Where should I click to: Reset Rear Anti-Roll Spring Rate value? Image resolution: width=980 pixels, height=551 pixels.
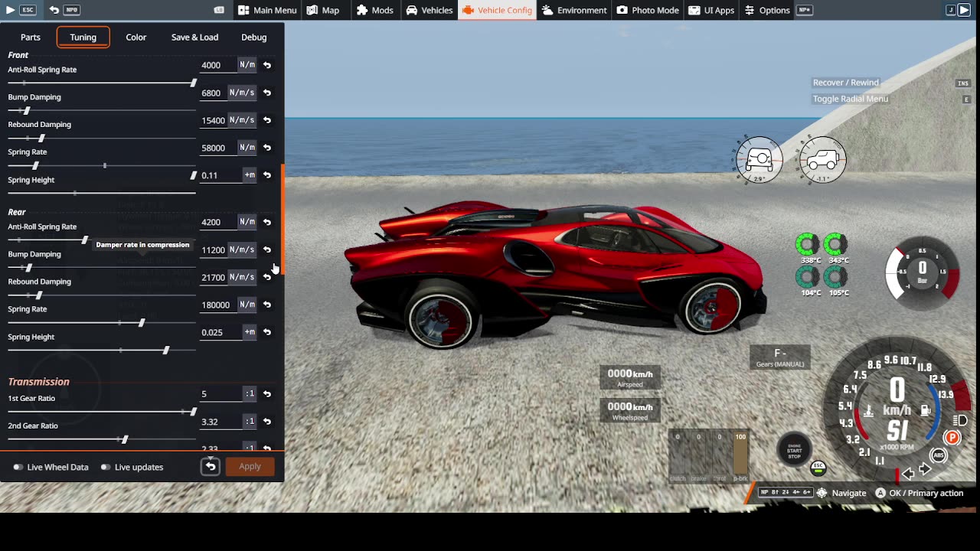[x=267, y=222]
